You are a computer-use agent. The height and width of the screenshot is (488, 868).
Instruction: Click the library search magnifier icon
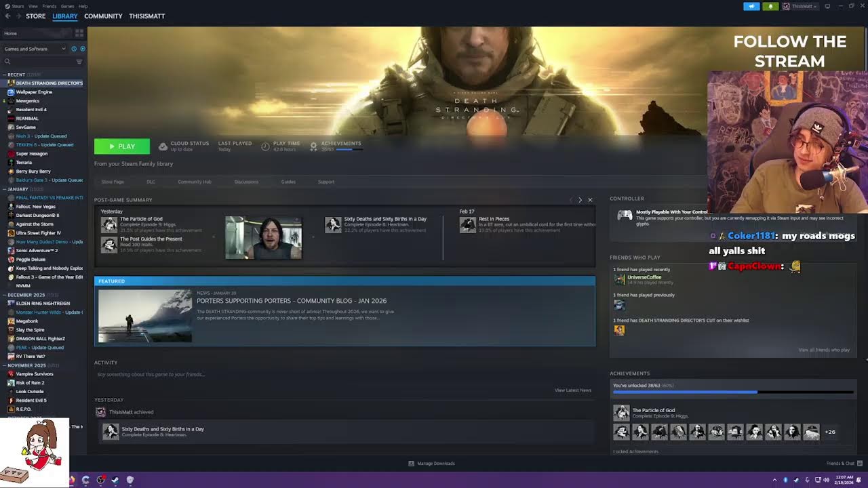point(7,62)
